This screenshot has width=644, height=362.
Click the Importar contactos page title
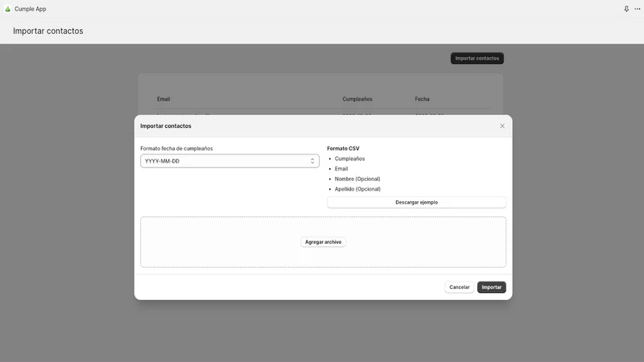(48, 31)
